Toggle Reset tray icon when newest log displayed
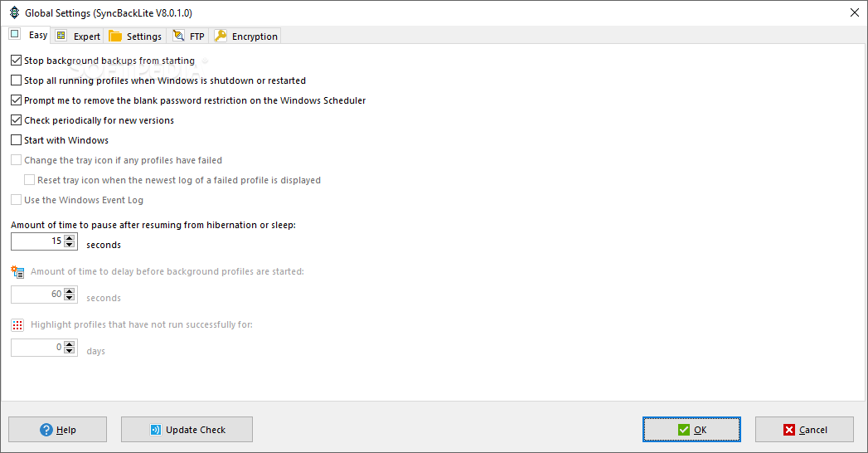The height and width of the screenshot is (453, 868). click(x=29, y=180)
